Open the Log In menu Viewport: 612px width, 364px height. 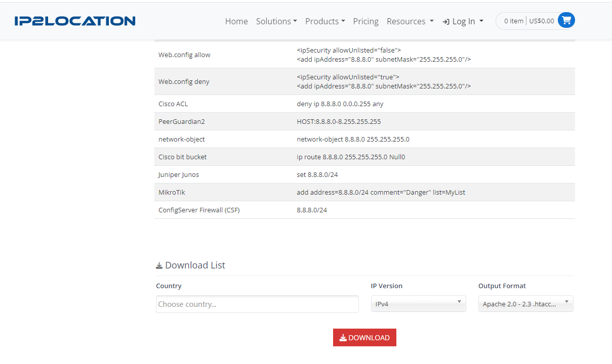[463, 21]
